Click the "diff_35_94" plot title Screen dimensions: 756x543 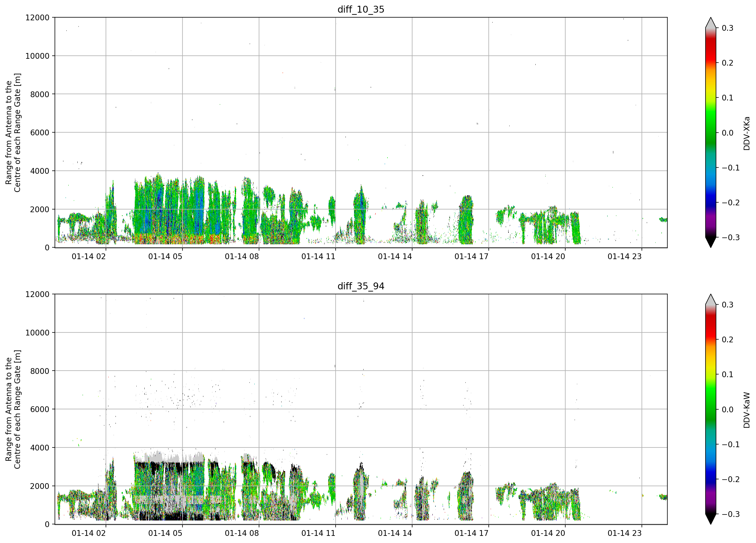pyautogui.click(x=361, y=286)
